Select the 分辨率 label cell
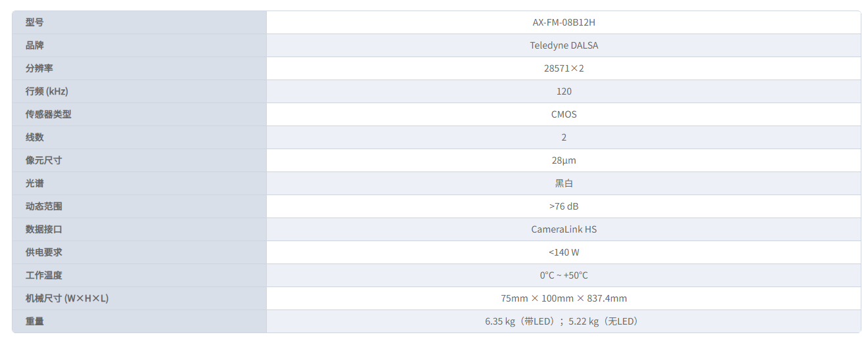 tap(139, 68)
